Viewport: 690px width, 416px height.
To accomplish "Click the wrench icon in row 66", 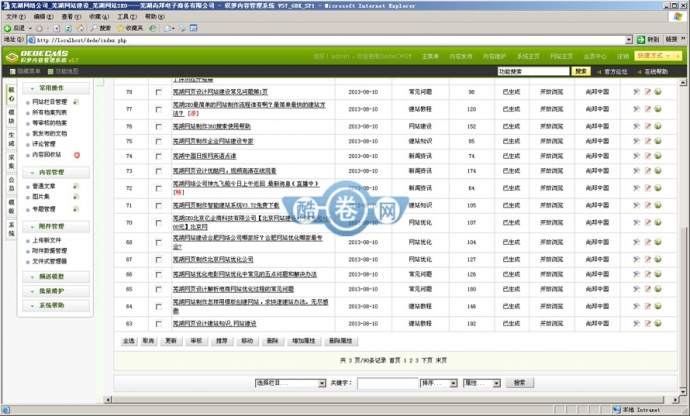I will [x=636, y=274].
